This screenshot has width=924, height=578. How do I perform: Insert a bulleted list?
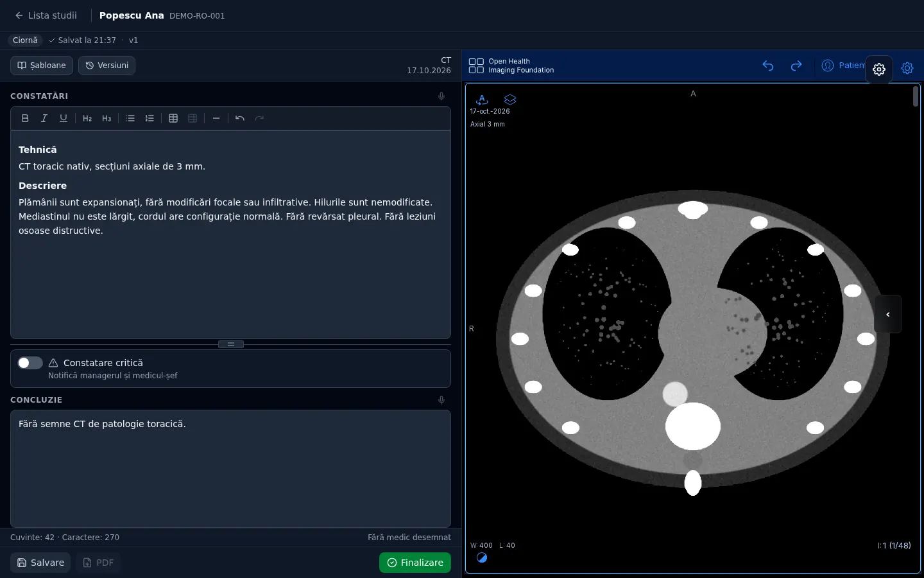(x=130, y=118)
